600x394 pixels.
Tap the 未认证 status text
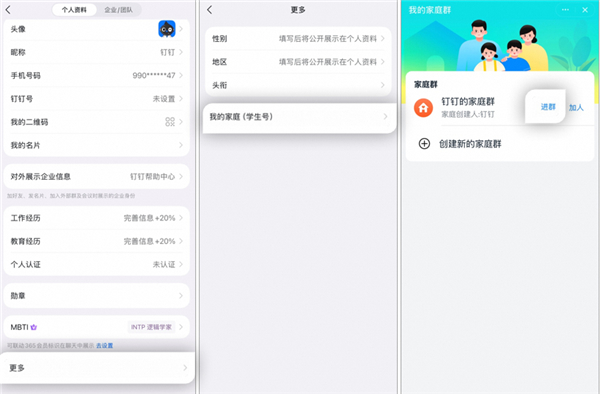click(x=164, y=264)
